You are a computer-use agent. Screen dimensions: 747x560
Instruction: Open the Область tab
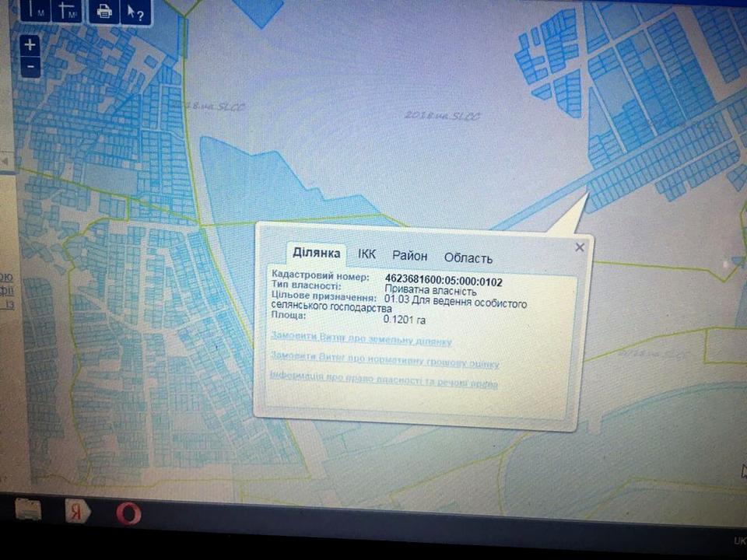[468, 258]
